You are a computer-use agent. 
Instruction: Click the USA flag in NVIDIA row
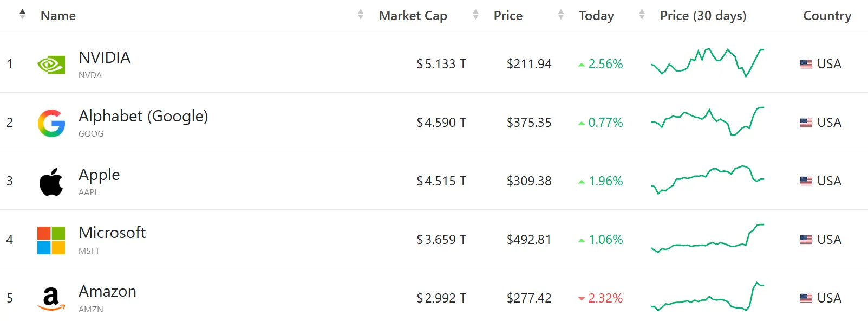pyautogui.click(x=806, y=64)
